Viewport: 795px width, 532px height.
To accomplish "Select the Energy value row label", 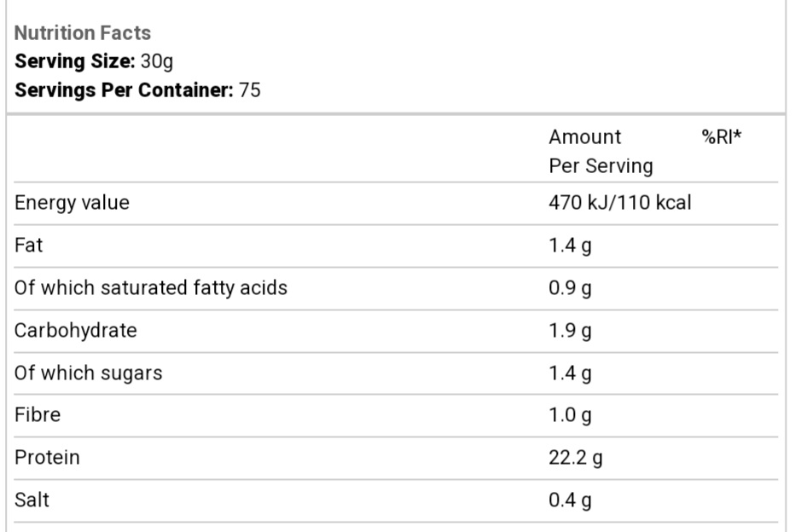I will [x=72, y=203].
